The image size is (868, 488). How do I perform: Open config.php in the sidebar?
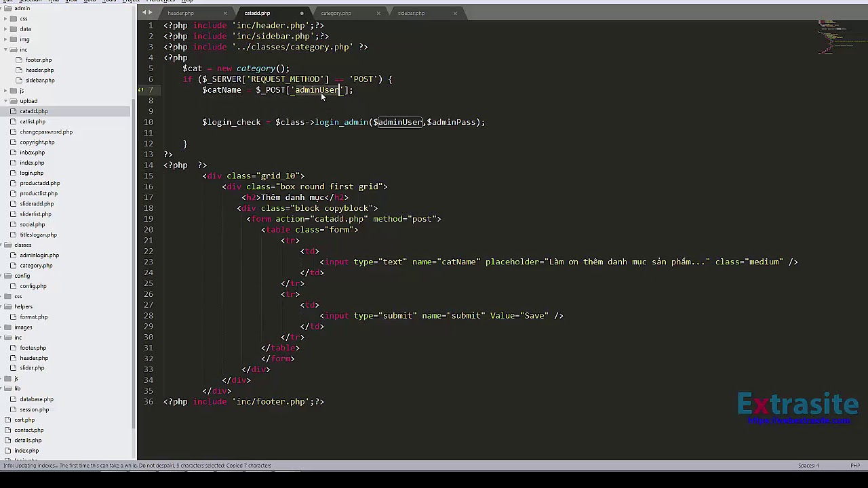click(x=33, y=286)
